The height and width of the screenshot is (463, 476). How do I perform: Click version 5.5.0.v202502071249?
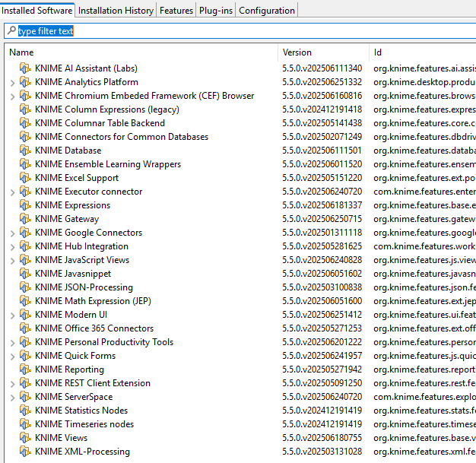[322, 136]
